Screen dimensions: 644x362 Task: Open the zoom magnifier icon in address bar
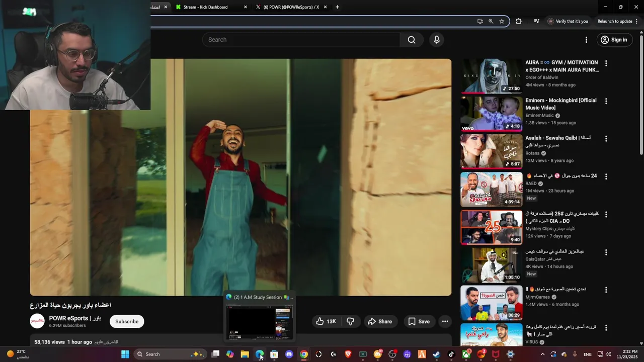491,21
